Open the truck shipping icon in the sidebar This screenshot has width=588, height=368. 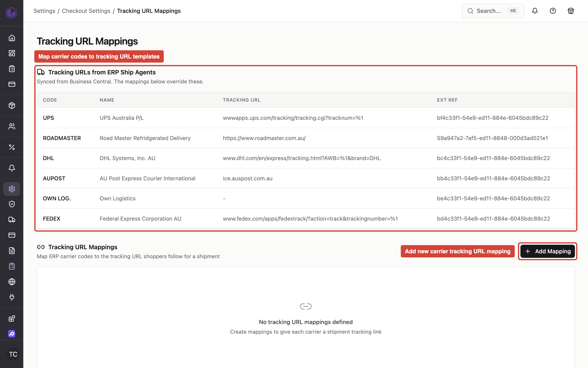point(12,220)
